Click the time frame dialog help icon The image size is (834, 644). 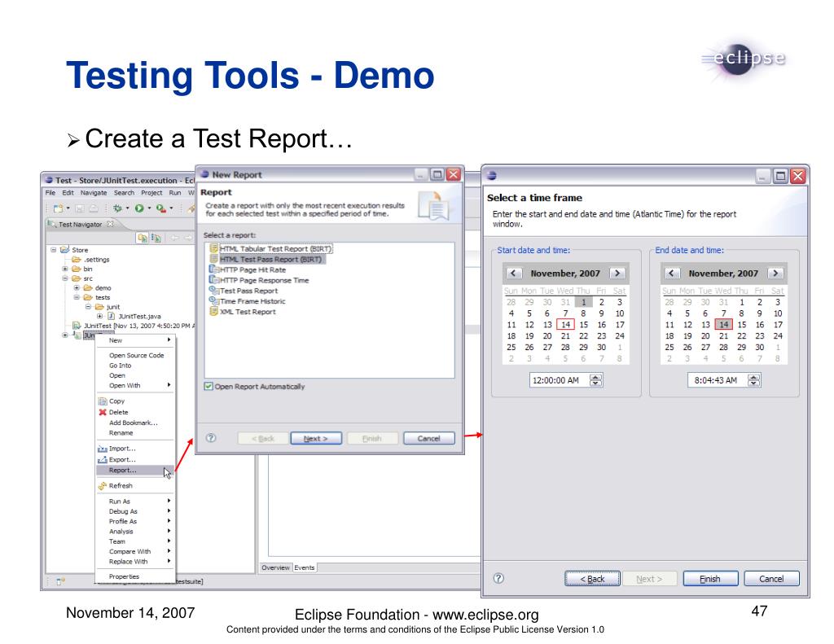coord(498,578)
